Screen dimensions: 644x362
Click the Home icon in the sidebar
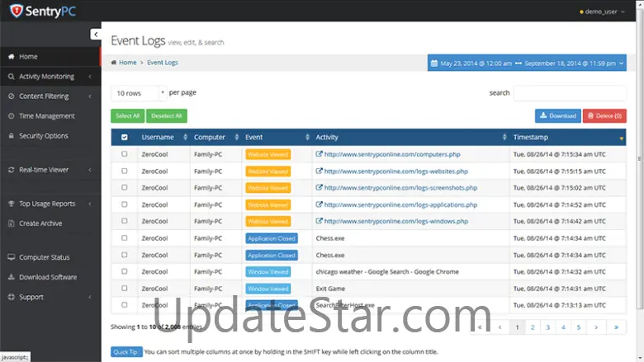[x=11, y=57]
